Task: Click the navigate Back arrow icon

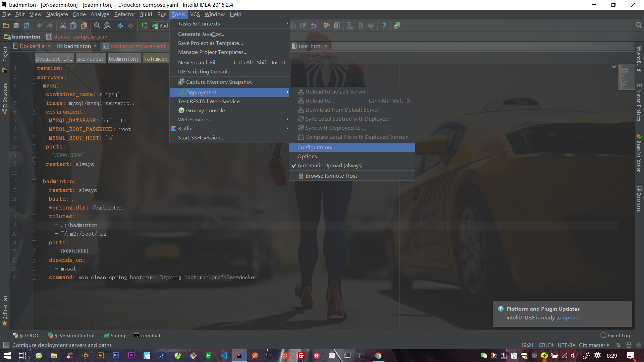Action: [x=120, y=25]
